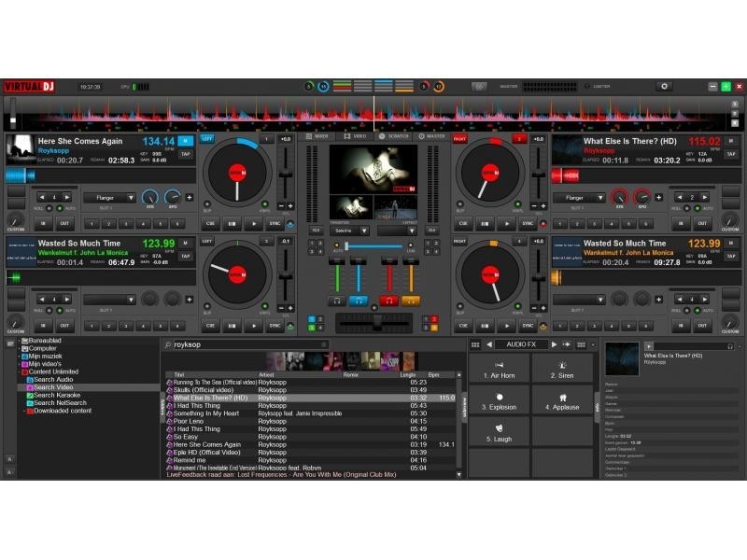Toggle master tempo M on blue deck
The width and height of the screenshot is (747, 560).
click(185, 141)
